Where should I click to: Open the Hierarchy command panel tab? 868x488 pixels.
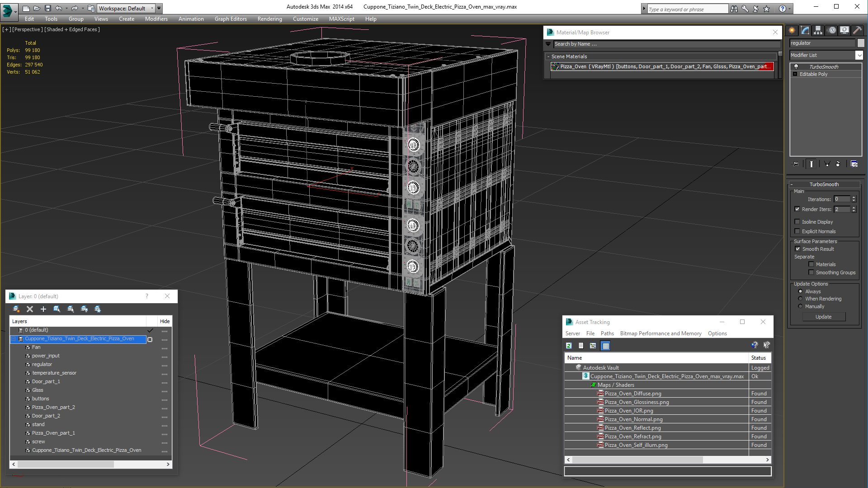[818, 30]
